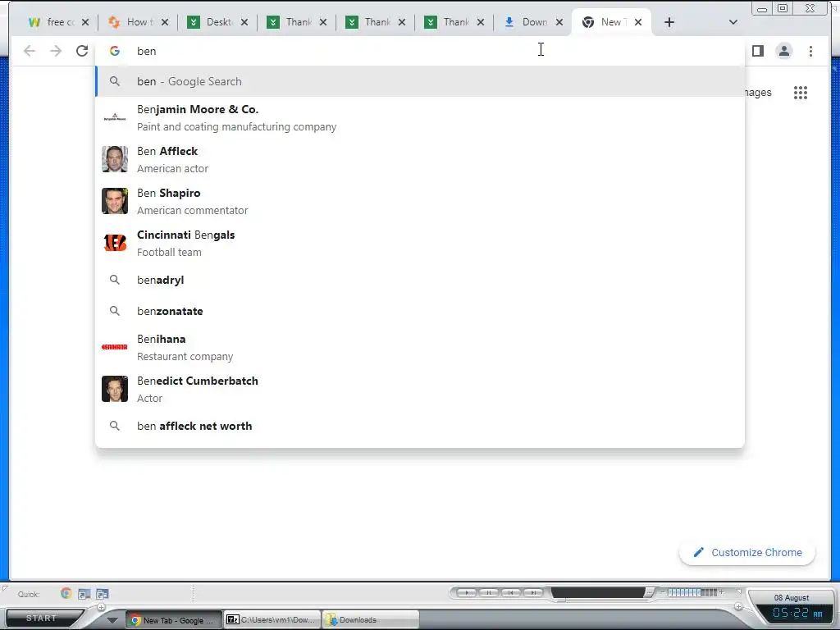Decrease volume with the minus button
Screen dimensions: 840x630
(x=663, y=592)
